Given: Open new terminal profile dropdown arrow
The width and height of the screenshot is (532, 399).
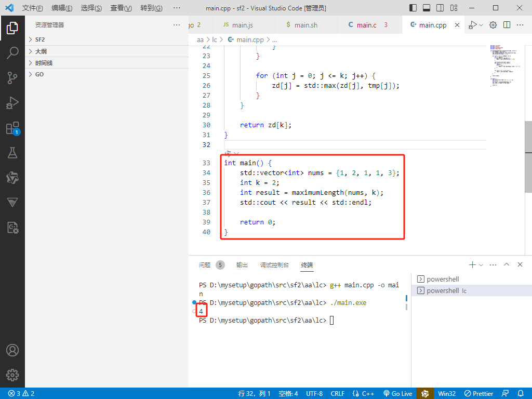Looking at the screenshot, I should pyautogui.click(x=481, y=264).
